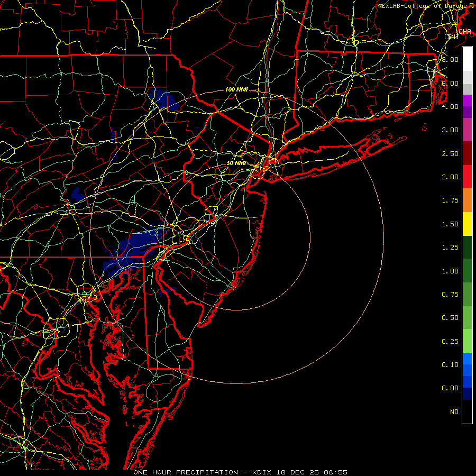Click the dark purple legend swatch below 4.00

(467, 112)
